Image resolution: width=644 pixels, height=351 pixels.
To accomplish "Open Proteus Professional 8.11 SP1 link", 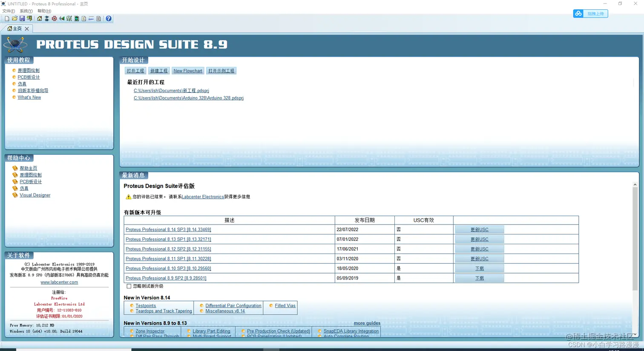I will (168, 259).
